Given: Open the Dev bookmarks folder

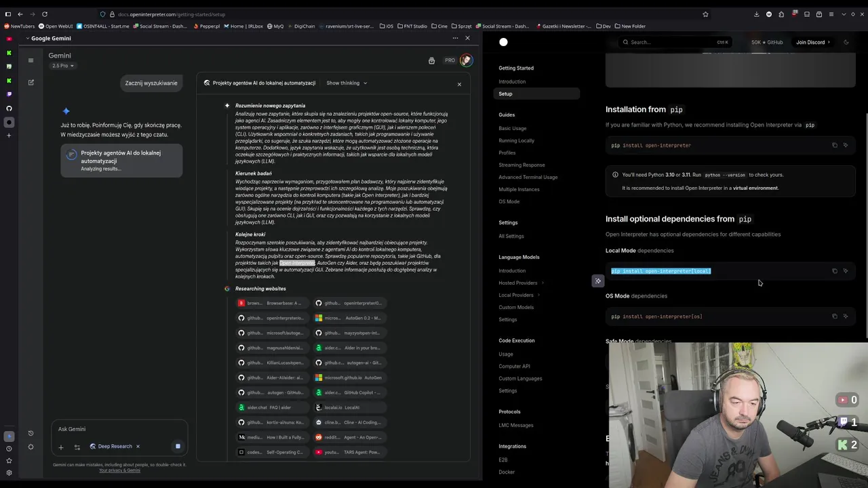Looking at the screenshot, I should point(604,26).
